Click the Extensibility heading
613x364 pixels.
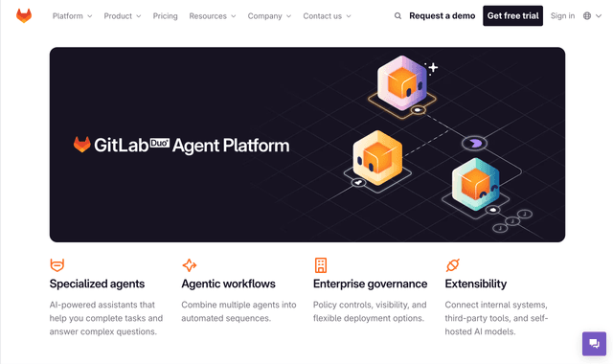coord(475,284)
